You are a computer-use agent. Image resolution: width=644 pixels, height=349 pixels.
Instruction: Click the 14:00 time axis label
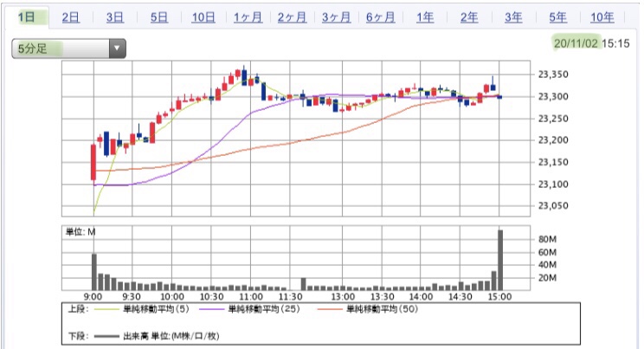(x=421, y=297)
